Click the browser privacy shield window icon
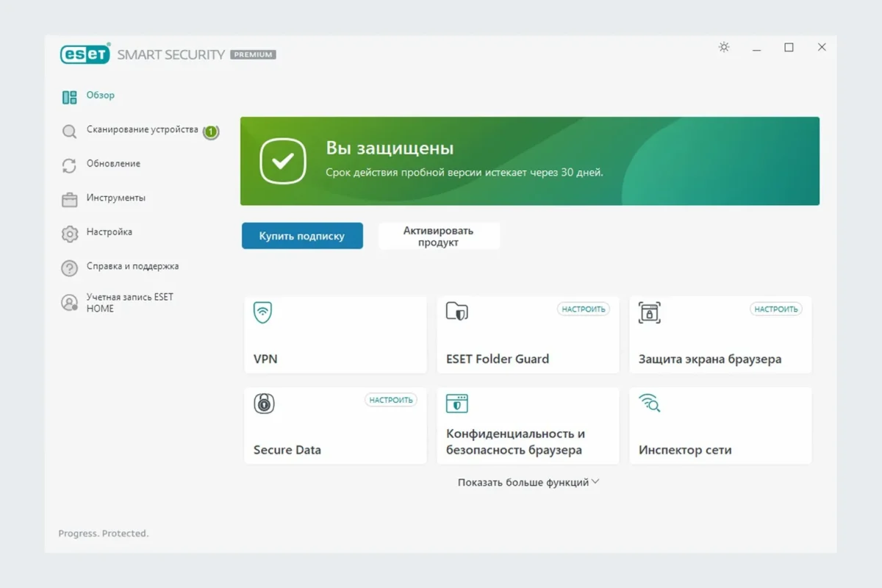 click(x=456, y=403)
